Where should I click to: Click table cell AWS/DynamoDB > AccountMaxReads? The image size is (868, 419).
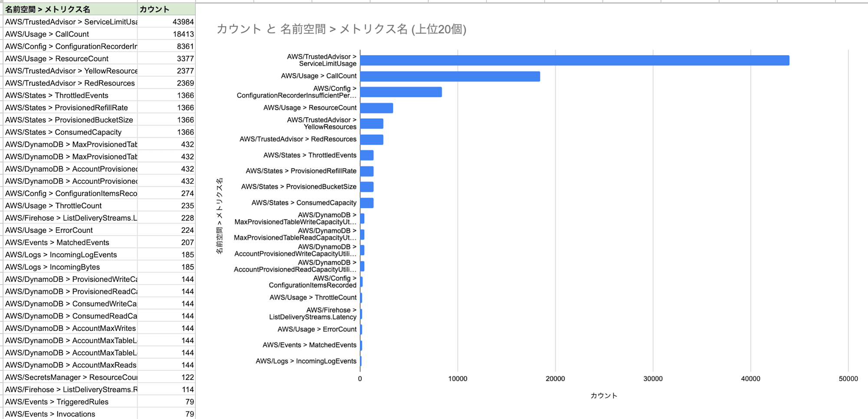click(x=70, y=365)
